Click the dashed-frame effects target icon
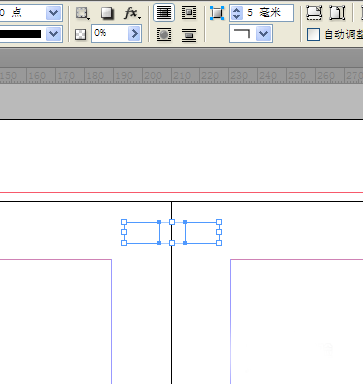Image resolution: width=363 pixels, height=384 pixels. (82, 13)
